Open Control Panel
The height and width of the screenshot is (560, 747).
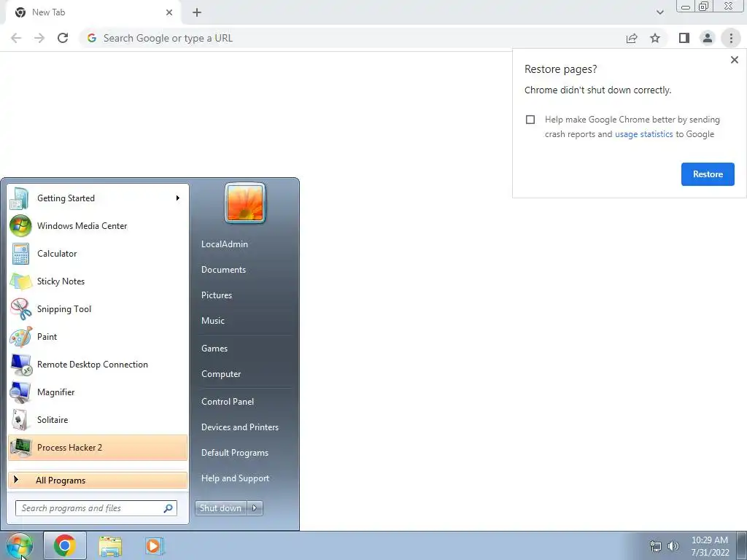(228, 402)
